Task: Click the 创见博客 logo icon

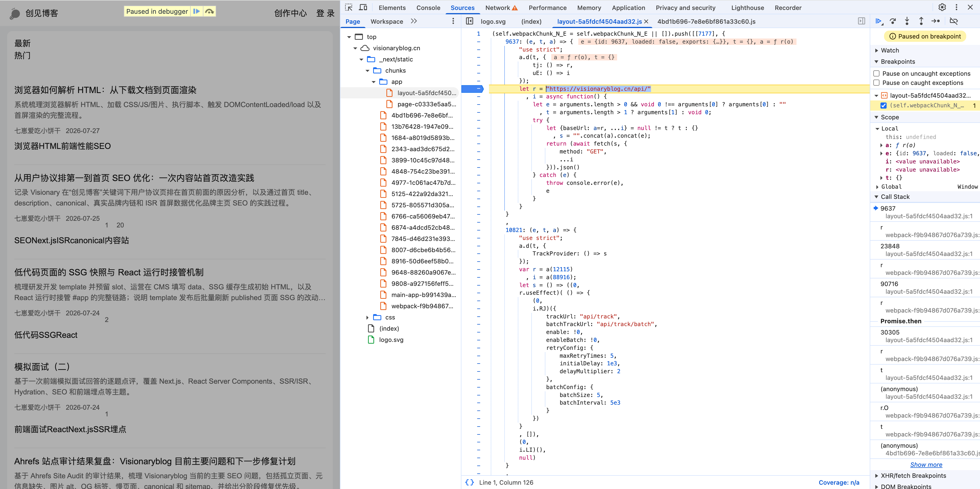Action: 15,14
